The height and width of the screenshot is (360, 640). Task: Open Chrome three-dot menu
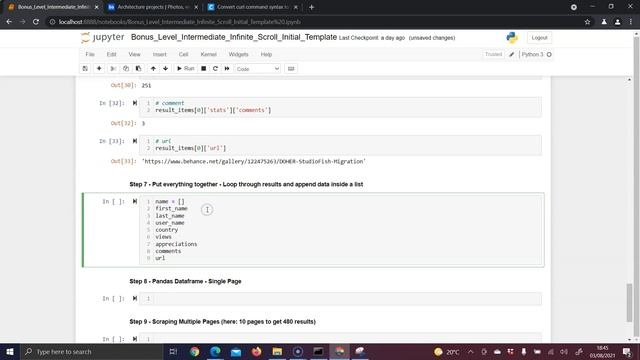631,22
